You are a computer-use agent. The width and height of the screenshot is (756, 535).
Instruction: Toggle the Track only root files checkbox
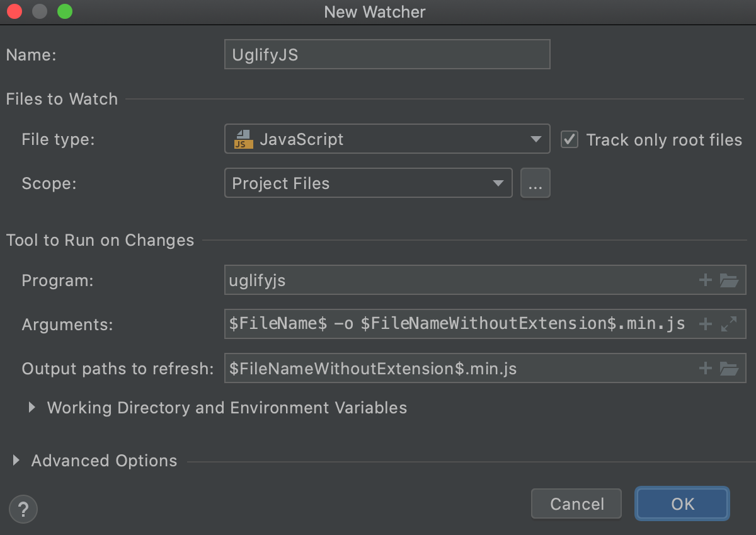(x=569, y=139)
